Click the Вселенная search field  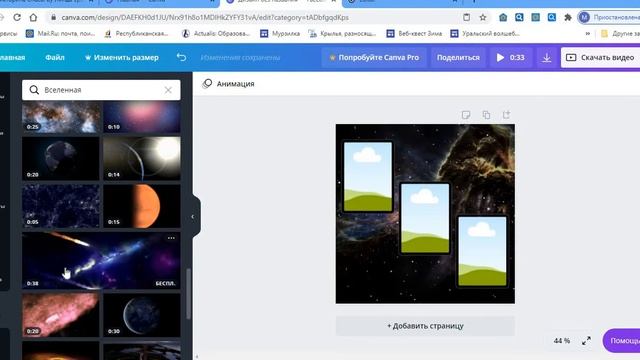coord(101,90)
